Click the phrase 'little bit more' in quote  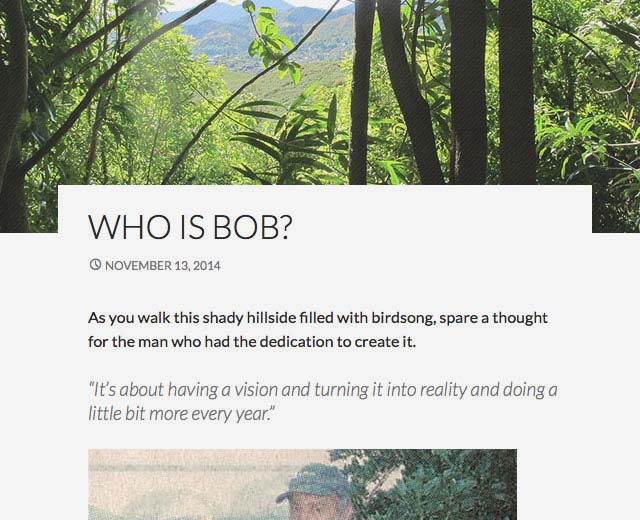point(133,413)
